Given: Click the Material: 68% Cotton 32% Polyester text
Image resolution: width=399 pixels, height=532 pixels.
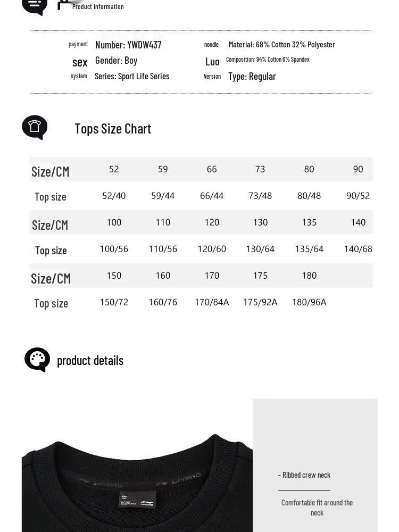Looking at the screenshot, I should (x=281, y=45).
